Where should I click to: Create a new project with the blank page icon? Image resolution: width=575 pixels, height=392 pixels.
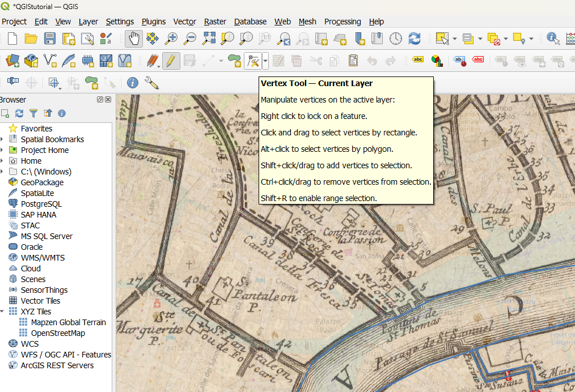12,39
